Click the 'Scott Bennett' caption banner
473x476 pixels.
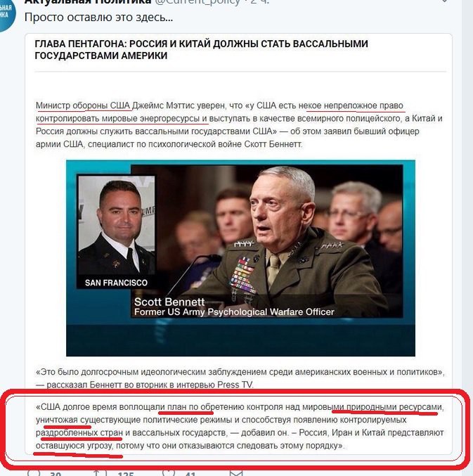click(234, 307)
